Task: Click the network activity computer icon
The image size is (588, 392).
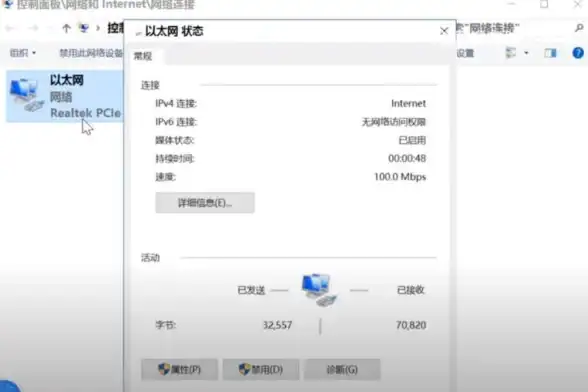Action: [x=319, y=290]
